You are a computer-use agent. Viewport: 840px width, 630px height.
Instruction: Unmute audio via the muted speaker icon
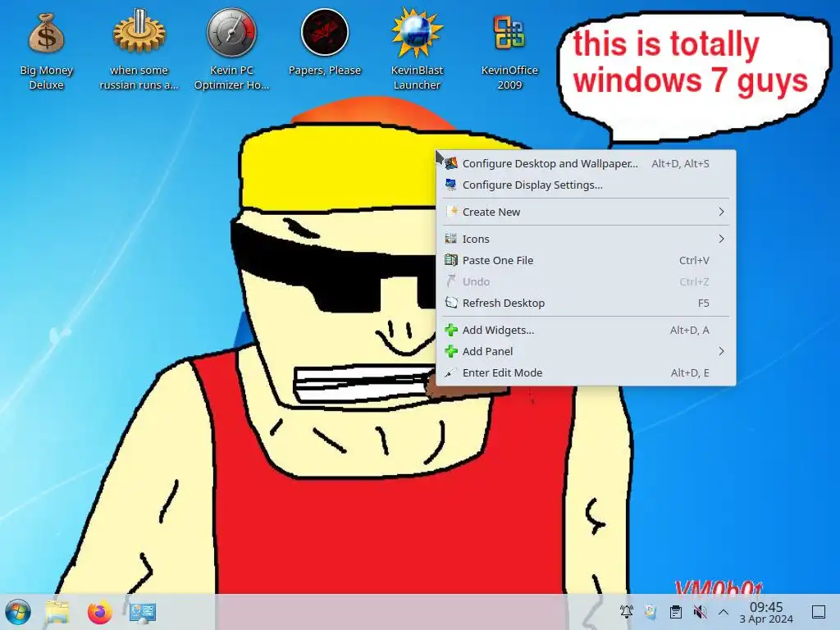point(700,611)
